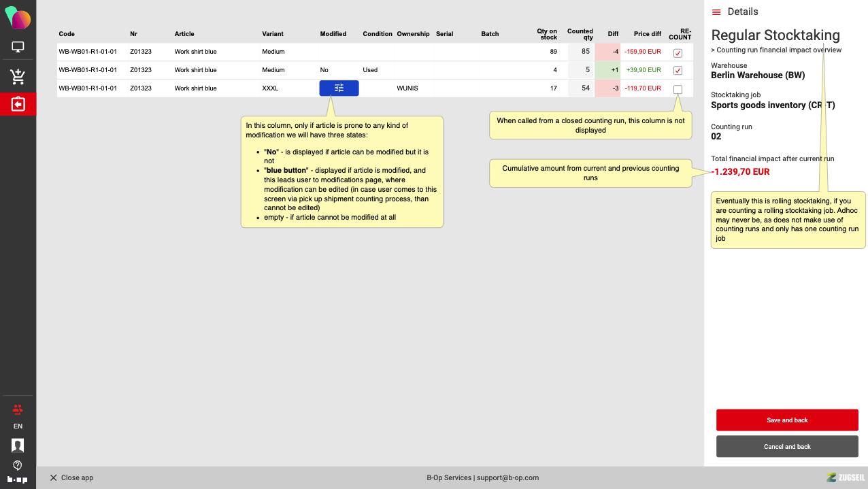Uncheck RE-COUNT for first Medium row

[678, 53]
